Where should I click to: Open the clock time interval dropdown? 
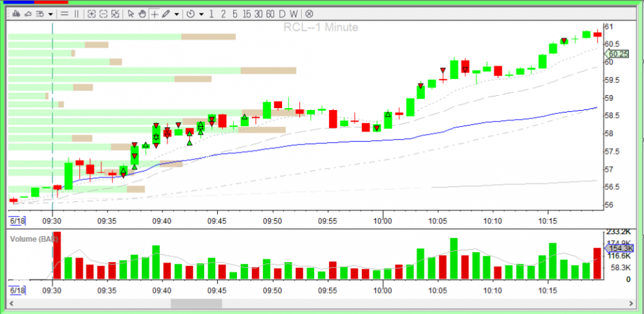[x=202, y=14]
